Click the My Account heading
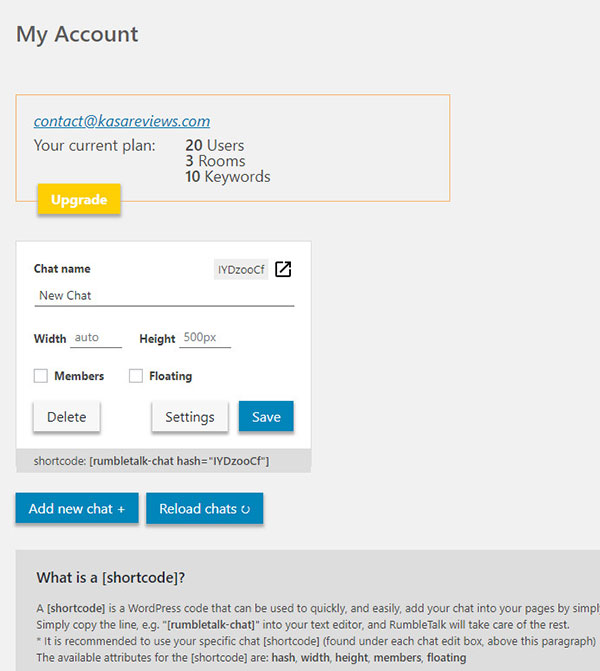This screenshot has width=600, height=671. (x=77, y=34)
